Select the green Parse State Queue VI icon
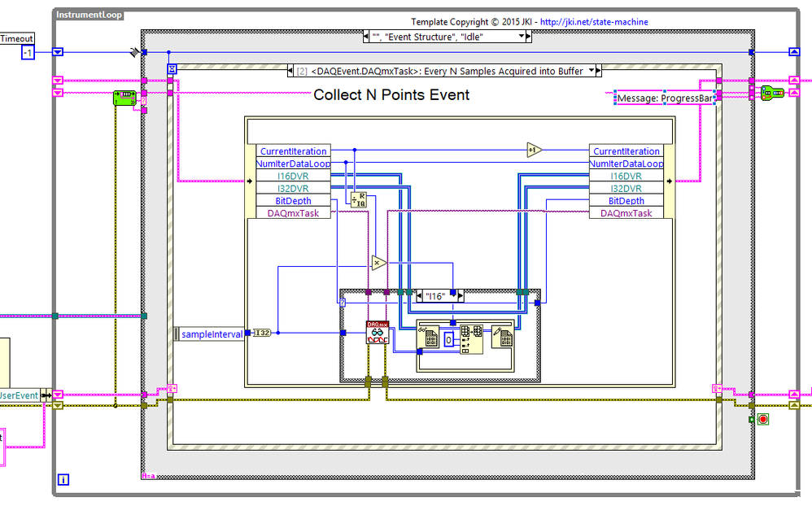Viewport: 812px width, 506px height. (x=124, y=98)
